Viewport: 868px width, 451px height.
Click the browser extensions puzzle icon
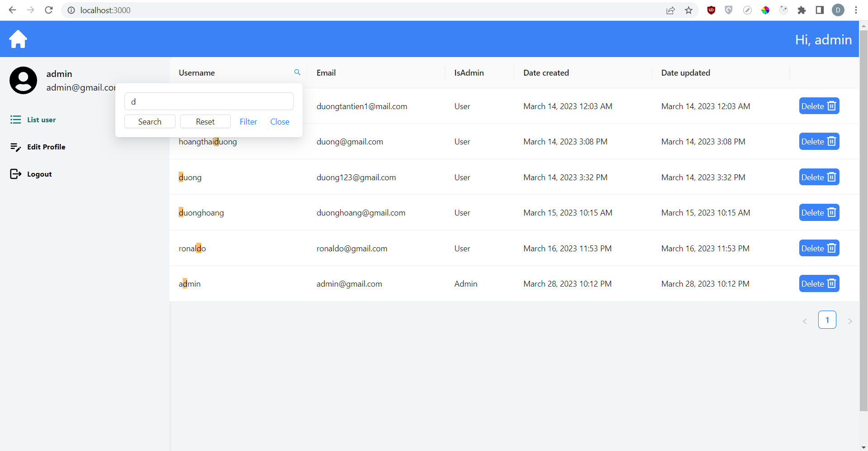802,10
